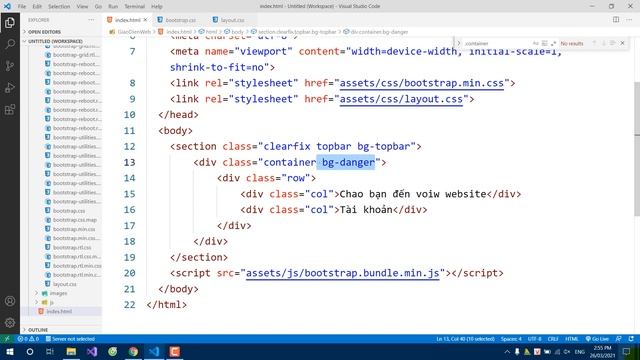Open the Selection menu
Screen dimensions: 640x360
tap(59, 7)
